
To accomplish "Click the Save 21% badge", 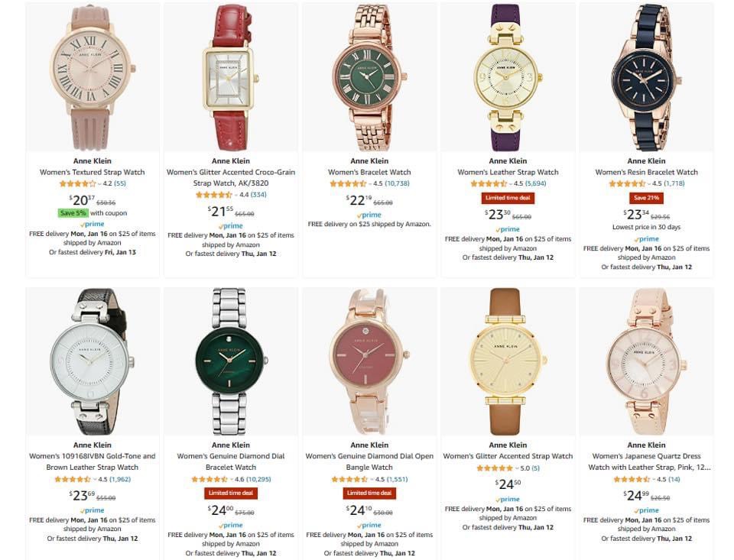I will click(x=647, y=198).
